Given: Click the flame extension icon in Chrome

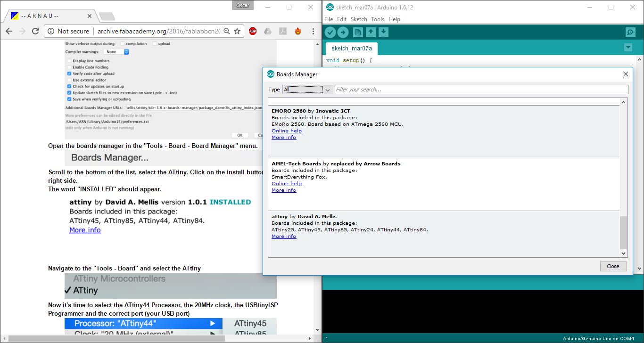Looking at the screenshot, I should [x=297, y=31].
